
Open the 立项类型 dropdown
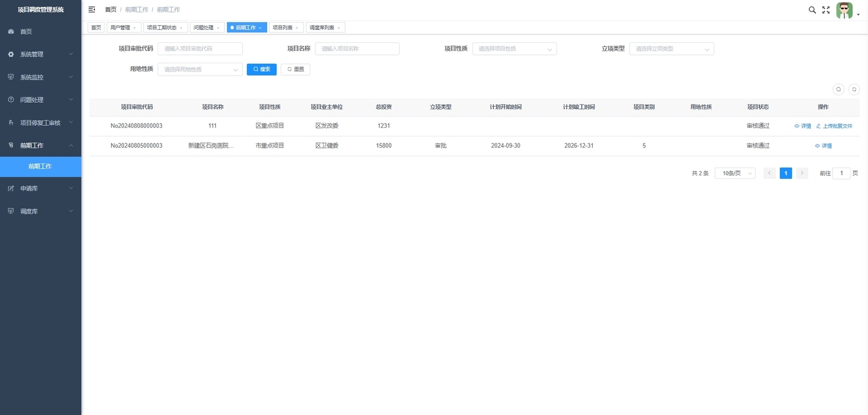[x=671, y=49]
